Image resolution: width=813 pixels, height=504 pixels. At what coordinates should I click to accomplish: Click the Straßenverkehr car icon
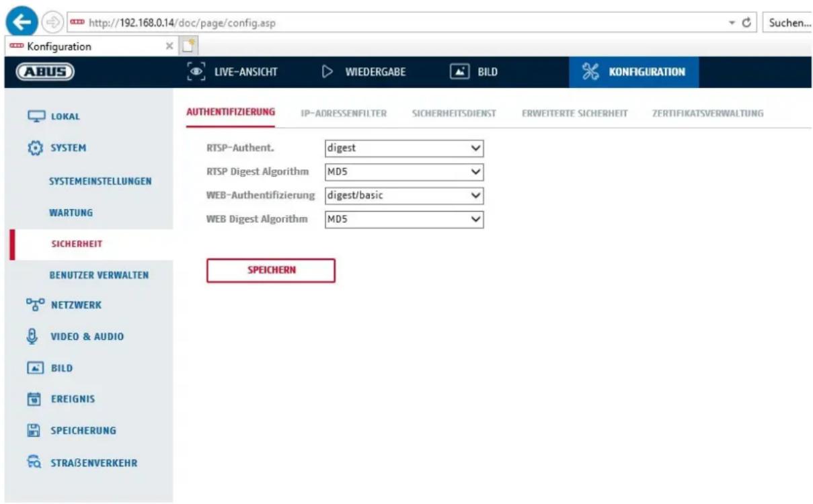coord(34,462)
